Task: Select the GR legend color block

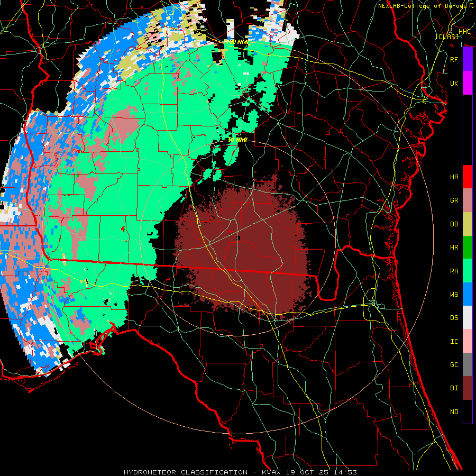Action: click(x=467, y=200)
